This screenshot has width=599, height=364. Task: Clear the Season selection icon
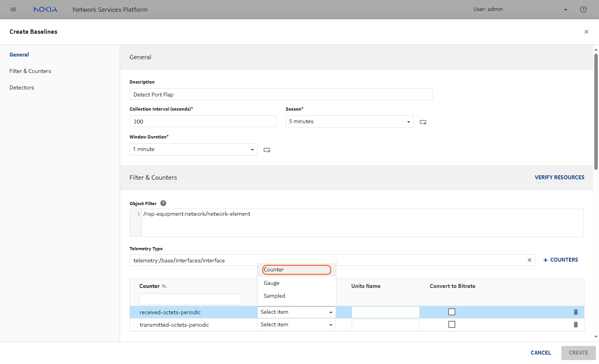423,122
